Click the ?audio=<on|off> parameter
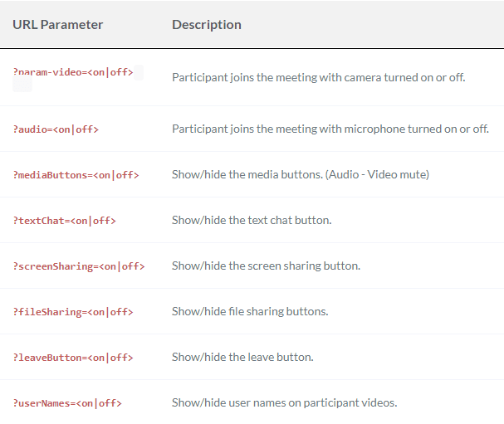The width and height of the screenshot is (504, 424). (x=56, y=129)
